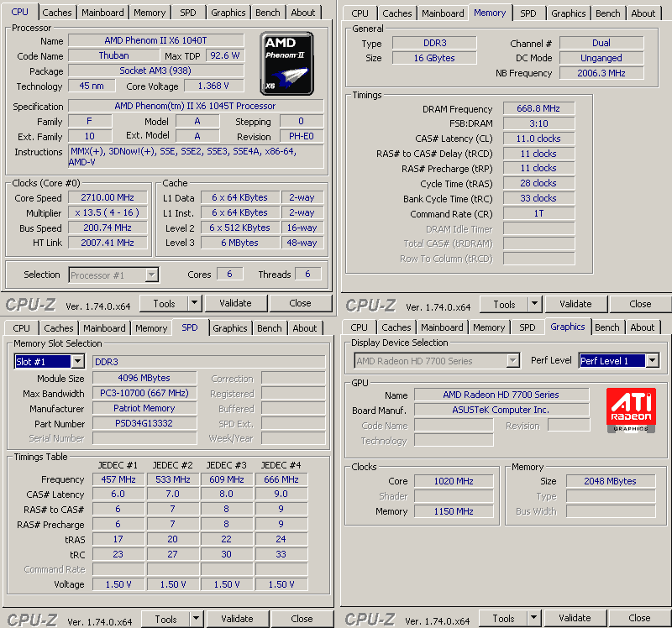
Task: Select Caches tab in Memory window
Action: [396, 13]
